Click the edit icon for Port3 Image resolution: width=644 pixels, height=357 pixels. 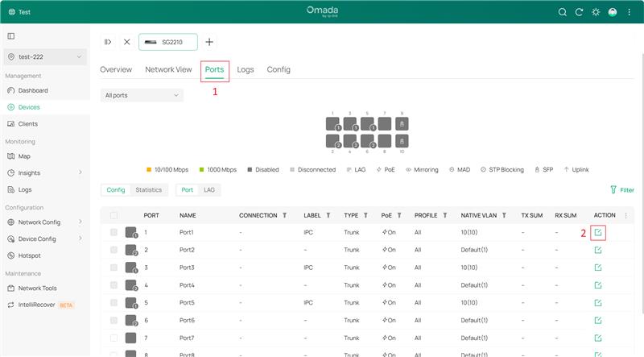pyautogui.click(x=597, y=268)
